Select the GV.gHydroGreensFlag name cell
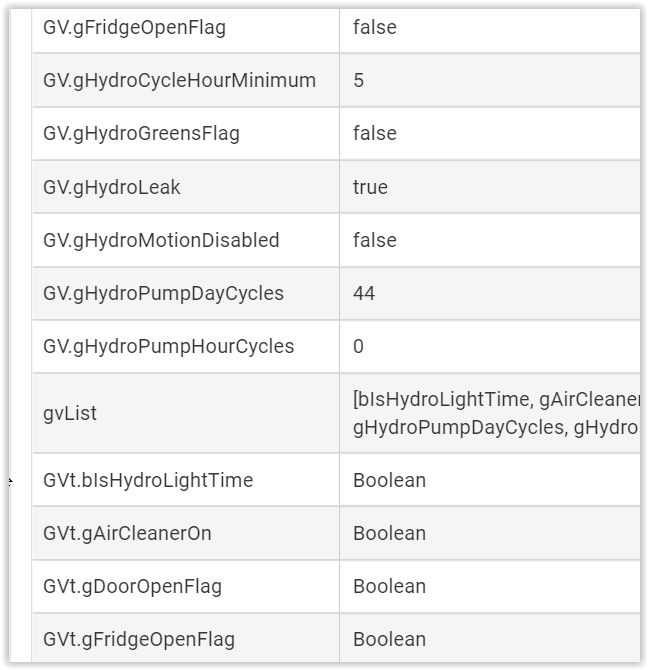The height and width of the screenshot is (670, 648). 186,134
